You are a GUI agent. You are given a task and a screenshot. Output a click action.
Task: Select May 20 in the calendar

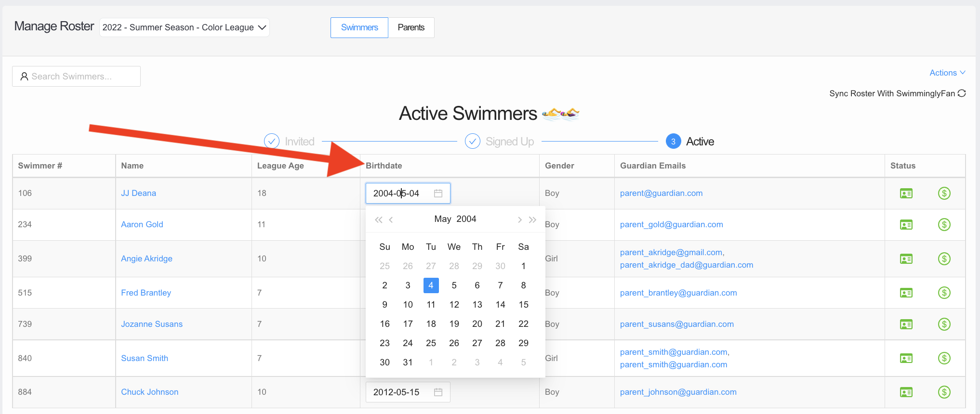click(477, 324)
